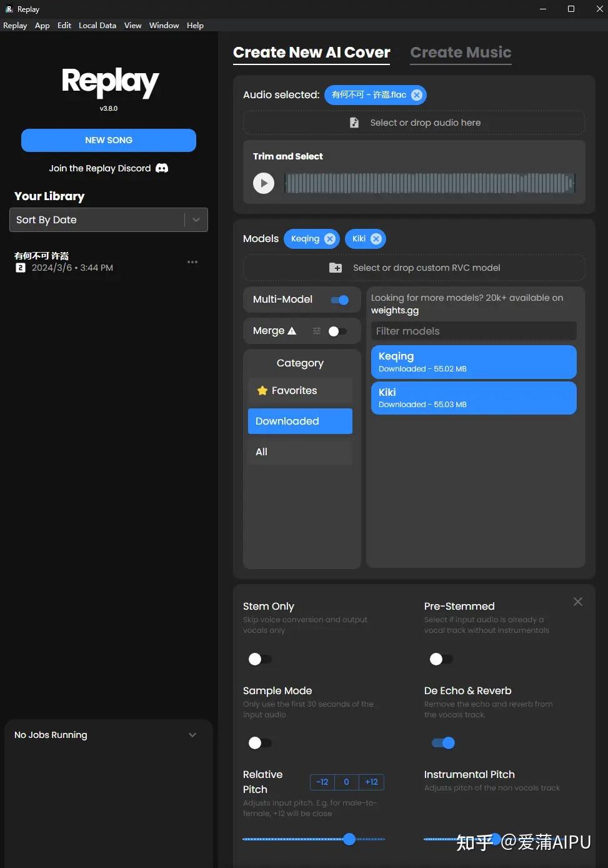This screenshot has height=868, width=608.
Task: Click the Your Library heading
Action: [49, 196]
